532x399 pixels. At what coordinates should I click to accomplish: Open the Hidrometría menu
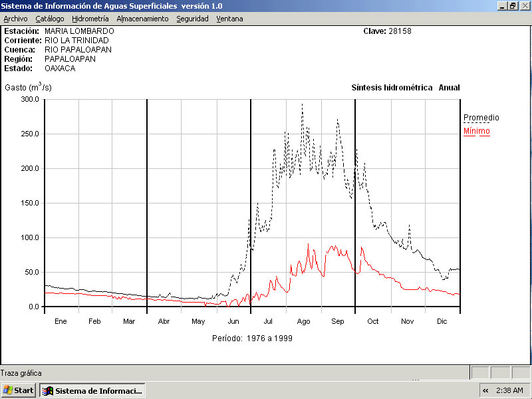coord(90,19)
